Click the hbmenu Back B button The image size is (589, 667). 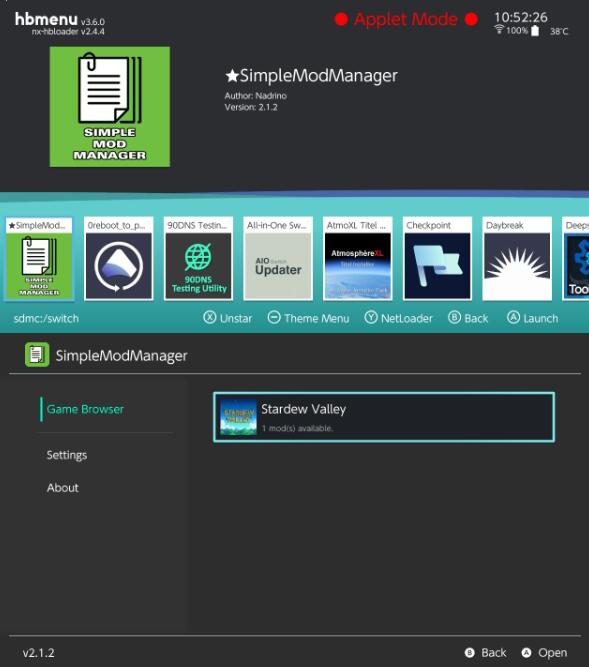[468, 318]
